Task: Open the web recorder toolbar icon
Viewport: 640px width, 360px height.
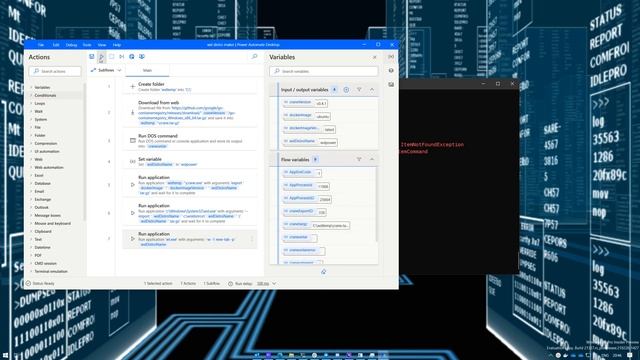Action: click(131, 57)
